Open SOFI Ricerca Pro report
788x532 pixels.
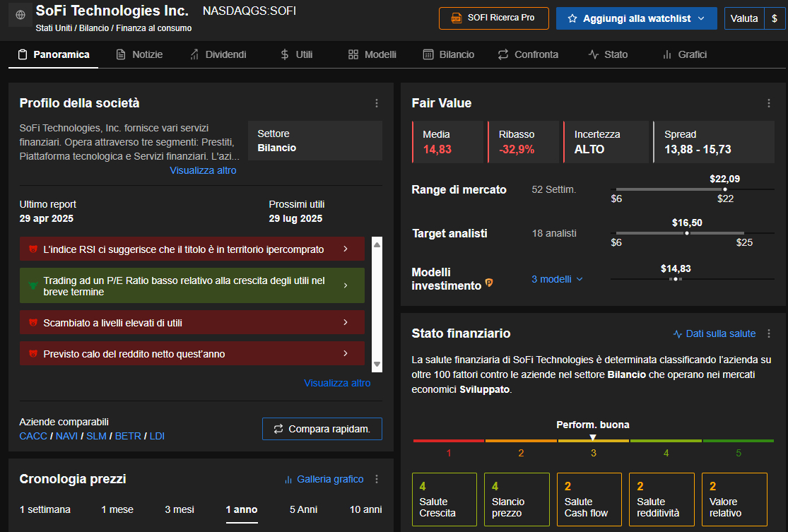tap(493, 18)
